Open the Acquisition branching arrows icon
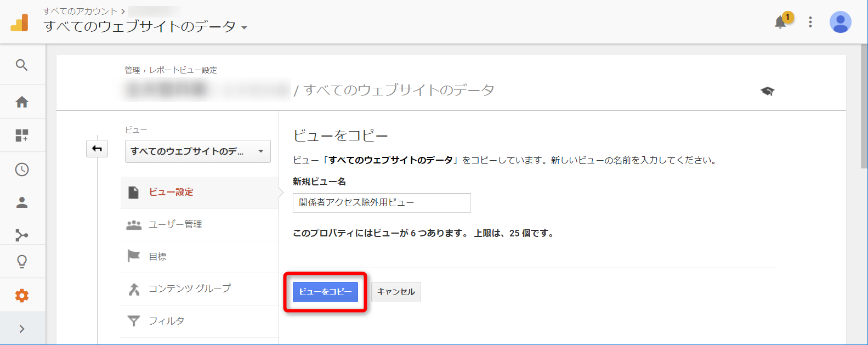The height and width of the screenshot is (345, 868). pyautogui.click(x=22, y=235)
